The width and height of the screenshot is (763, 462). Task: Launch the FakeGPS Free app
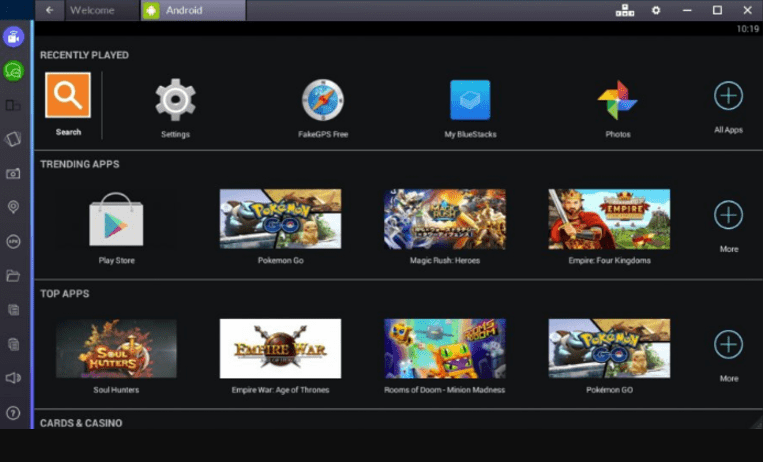point(323,100)
